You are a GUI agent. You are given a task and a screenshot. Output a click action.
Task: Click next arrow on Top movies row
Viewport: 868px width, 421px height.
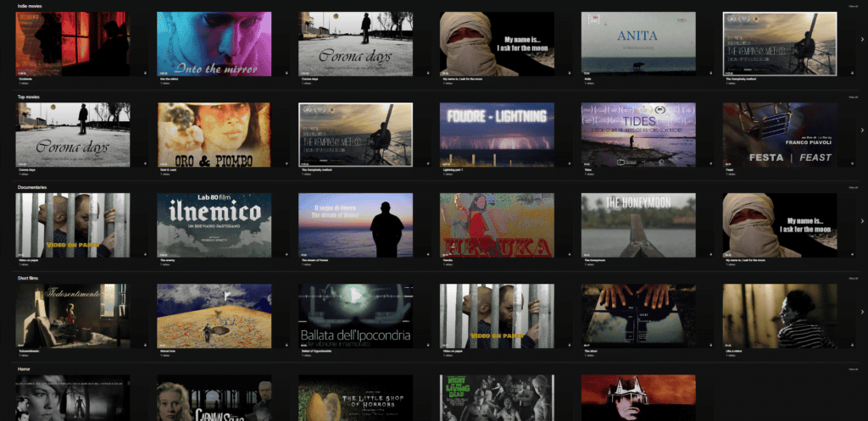pos(862,130)
